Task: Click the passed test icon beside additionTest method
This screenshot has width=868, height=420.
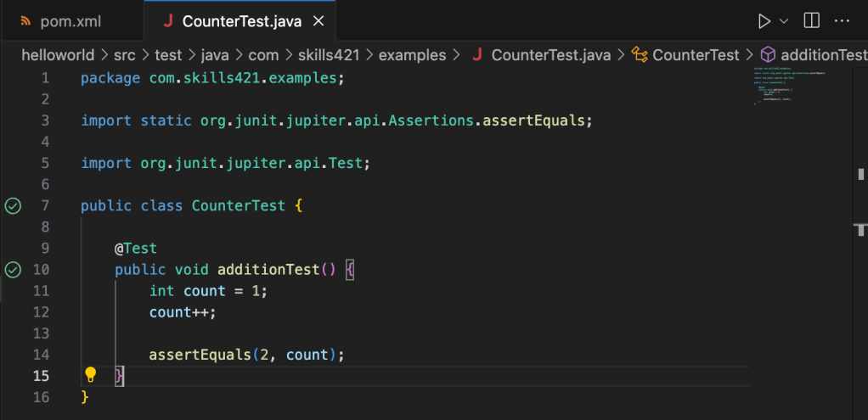Action: click(13, 270)
